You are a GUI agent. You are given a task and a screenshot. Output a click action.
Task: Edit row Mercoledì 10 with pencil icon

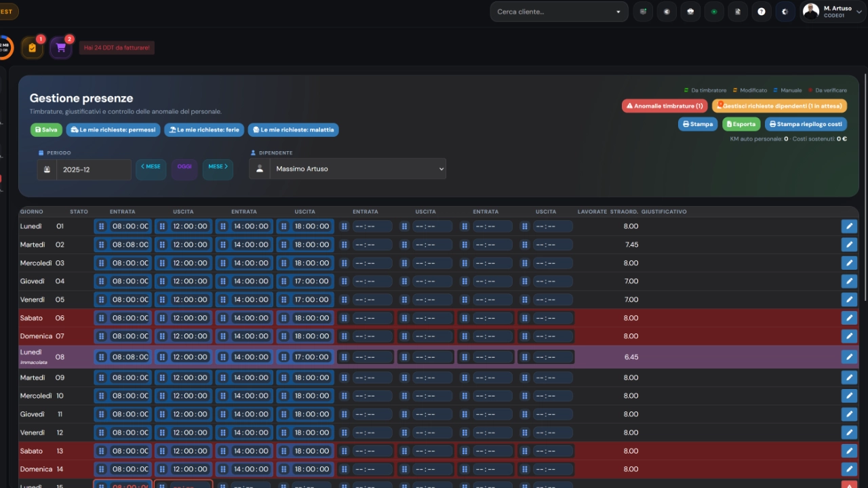click(x=848, y=396)
